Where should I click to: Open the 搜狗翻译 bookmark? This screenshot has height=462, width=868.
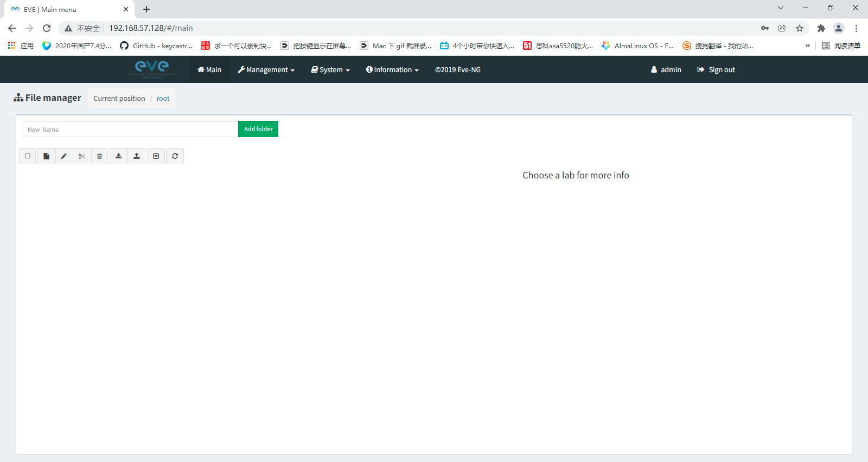718,46
